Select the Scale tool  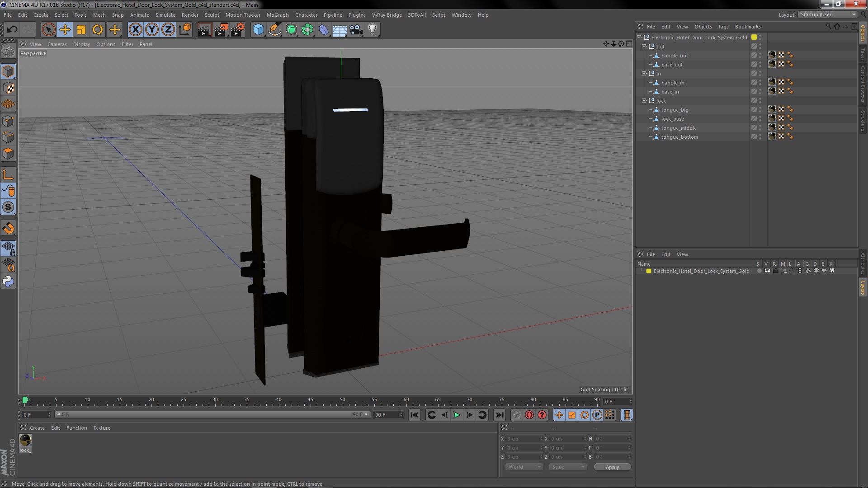coord(81,30)
